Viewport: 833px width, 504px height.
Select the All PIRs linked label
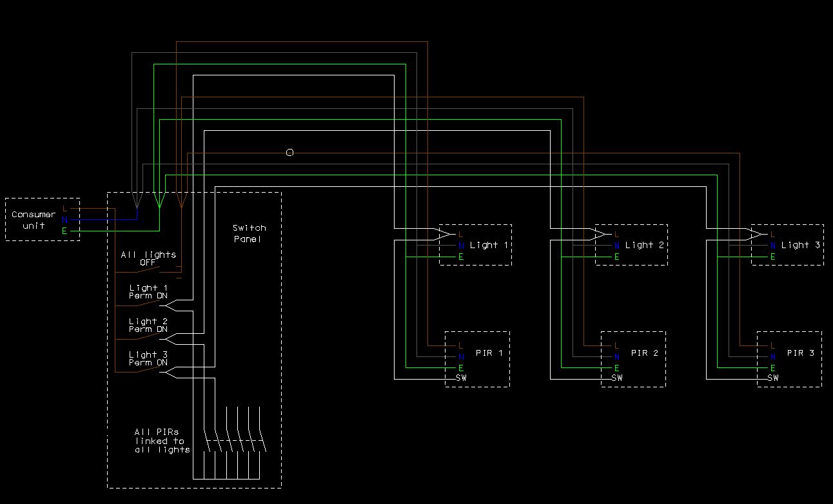(159, 441)
